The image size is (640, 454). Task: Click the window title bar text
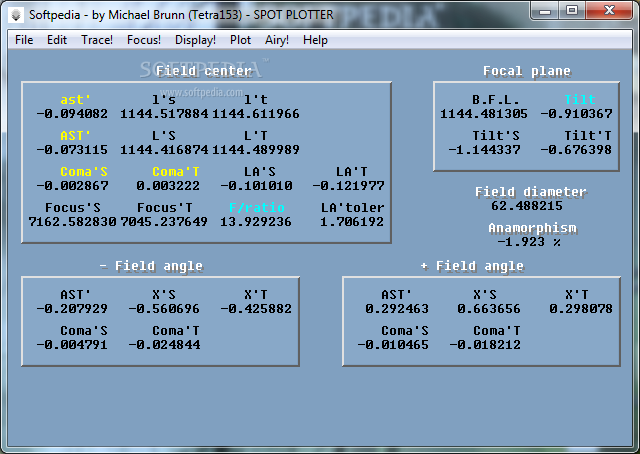coord(181,15)
